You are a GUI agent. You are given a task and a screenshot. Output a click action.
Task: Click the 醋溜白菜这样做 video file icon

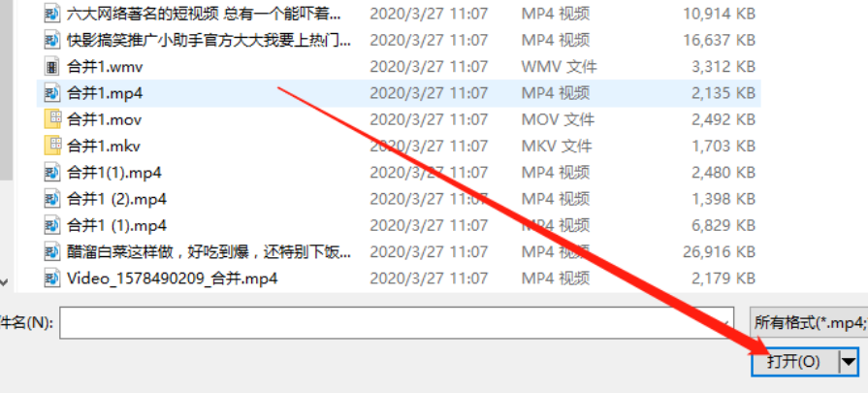(52, 252)
